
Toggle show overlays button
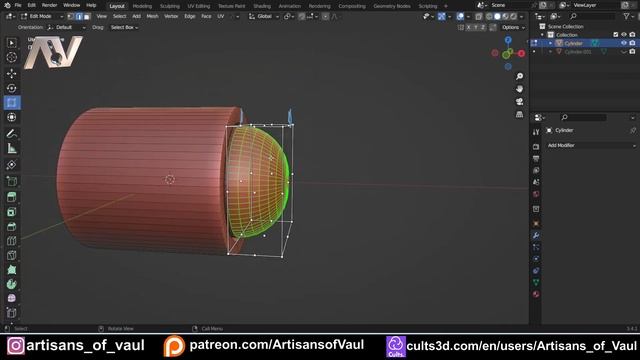point(460,17)
